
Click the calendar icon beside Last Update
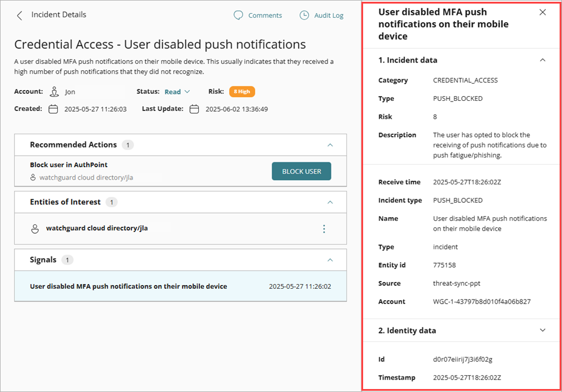(194, 109)
